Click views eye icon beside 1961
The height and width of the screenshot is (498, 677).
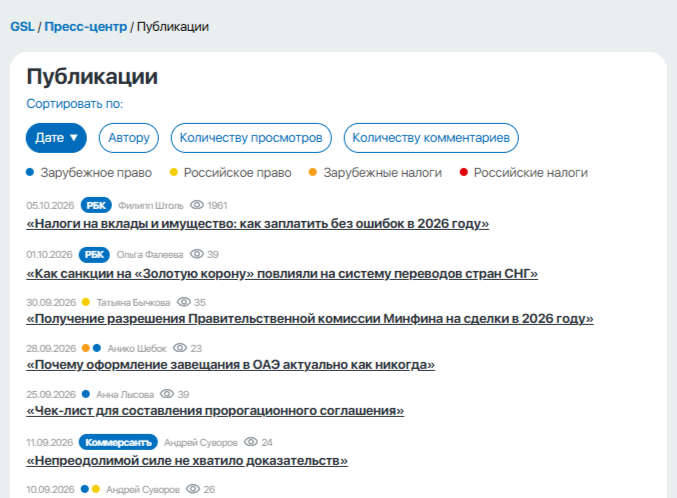[197, 205]
